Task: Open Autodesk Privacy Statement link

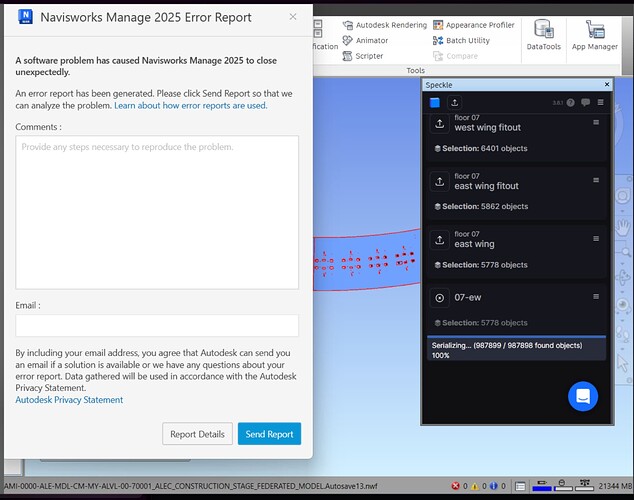Action: point(69,400)
